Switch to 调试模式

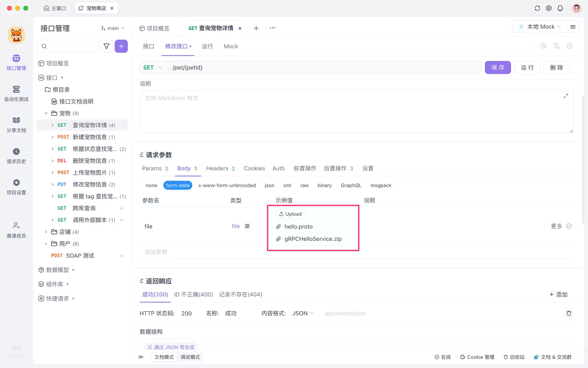pyautogui.click(x=190, y=357)
